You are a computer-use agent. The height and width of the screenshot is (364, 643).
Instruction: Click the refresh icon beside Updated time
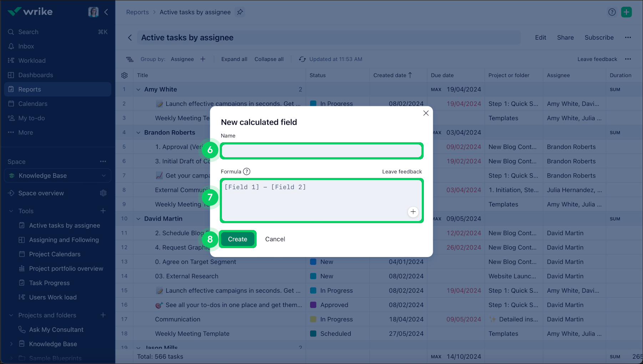pos(302,59)
